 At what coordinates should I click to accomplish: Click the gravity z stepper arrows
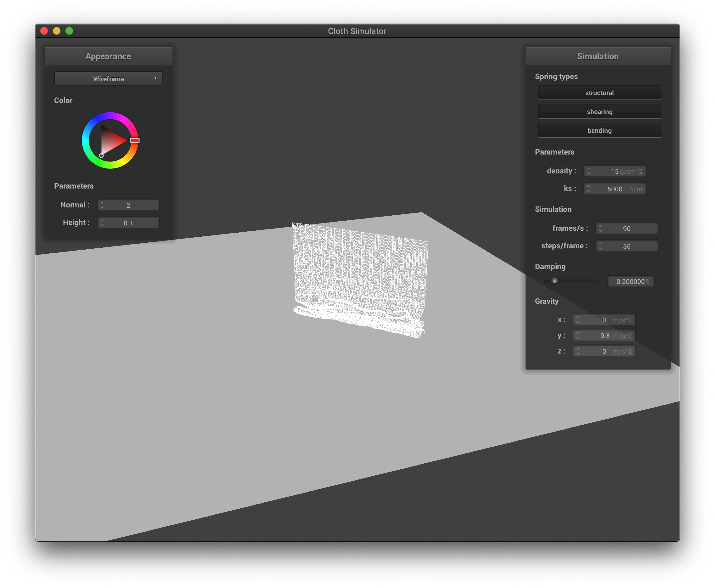(x=578, y=351)
